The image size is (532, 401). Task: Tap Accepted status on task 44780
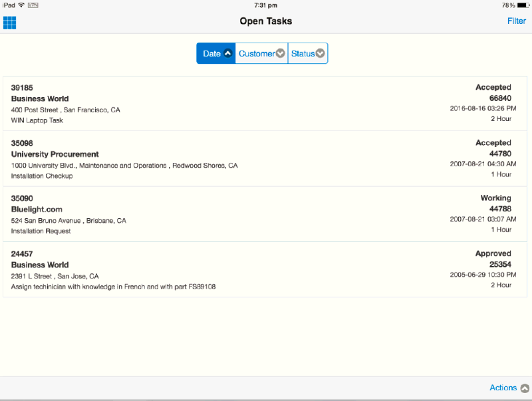coord(493,143)
